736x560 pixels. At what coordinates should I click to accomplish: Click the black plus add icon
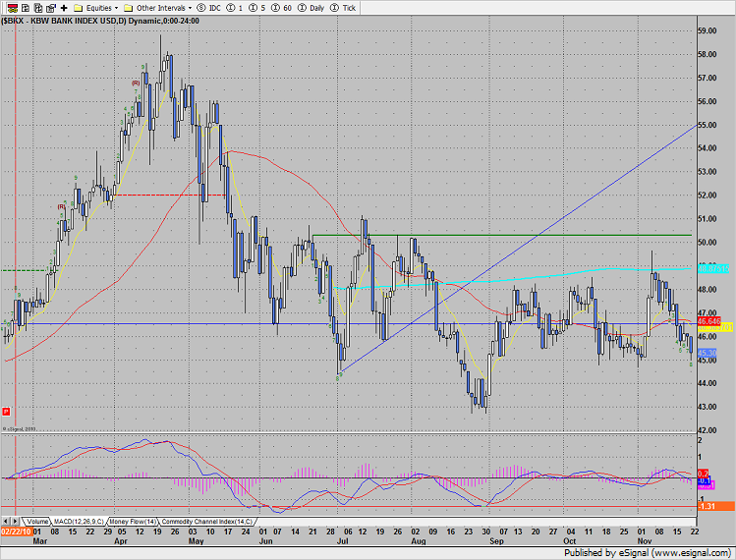click(x=64, y=8)
